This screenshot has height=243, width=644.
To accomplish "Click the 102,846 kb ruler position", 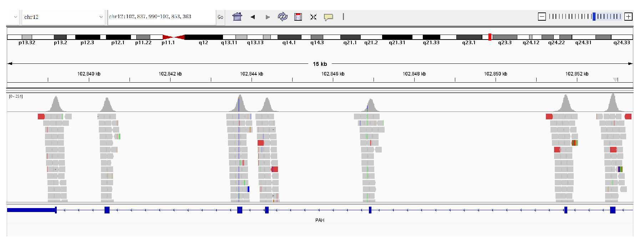I will (333, 74).
